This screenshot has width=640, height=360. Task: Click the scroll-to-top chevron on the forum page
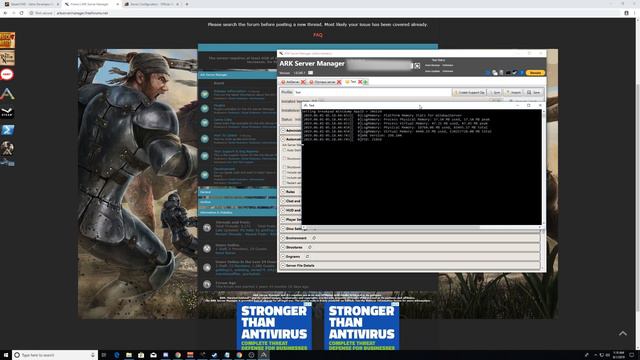[623, 333]
